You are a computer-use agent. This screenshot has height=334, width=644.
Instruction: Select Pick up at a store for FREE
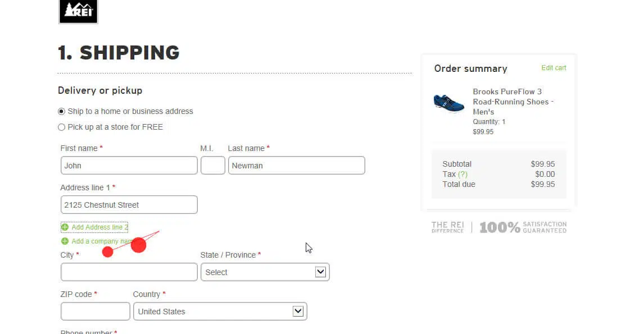pyautogui.click(x=62, y=127)
